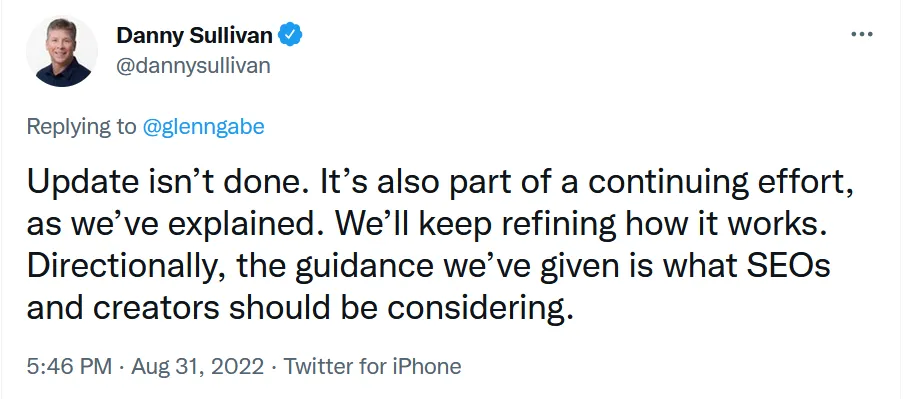Screen dimensions: 907x399
Task: Open the three-dot more options menu
Action: point(861,35)
